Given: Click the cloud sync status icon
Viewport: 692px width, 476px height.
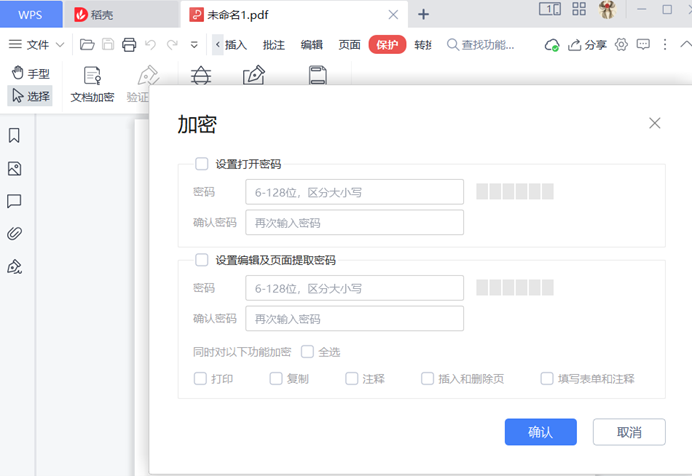Looking at the screenshot, I should point(552,45).
